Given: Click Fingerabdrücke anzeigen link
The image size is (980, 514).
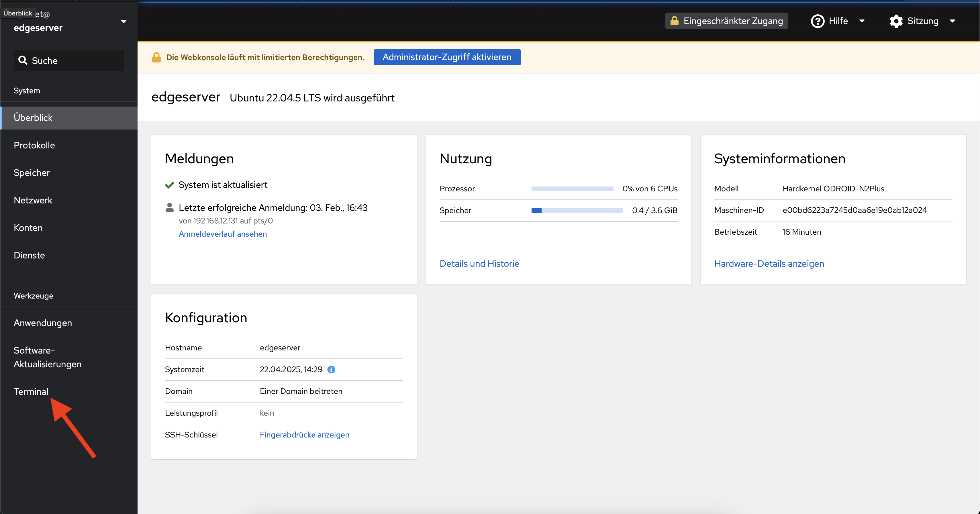Looking at the screenshot, I should click(304, 435).
